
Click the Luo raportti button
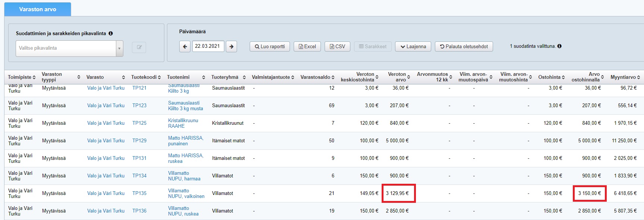(x=269, y=47)
